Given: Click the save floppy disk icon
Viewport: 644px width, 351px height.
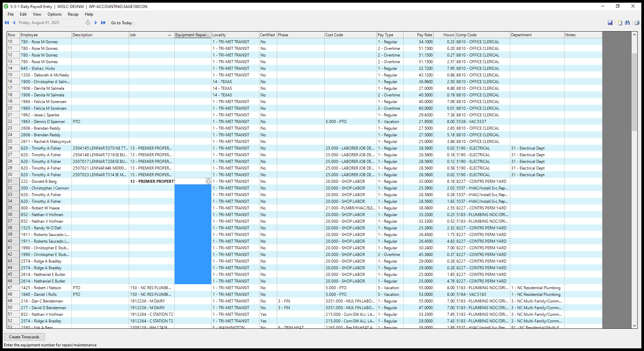Looking at the screenshot, I should 610,23.
